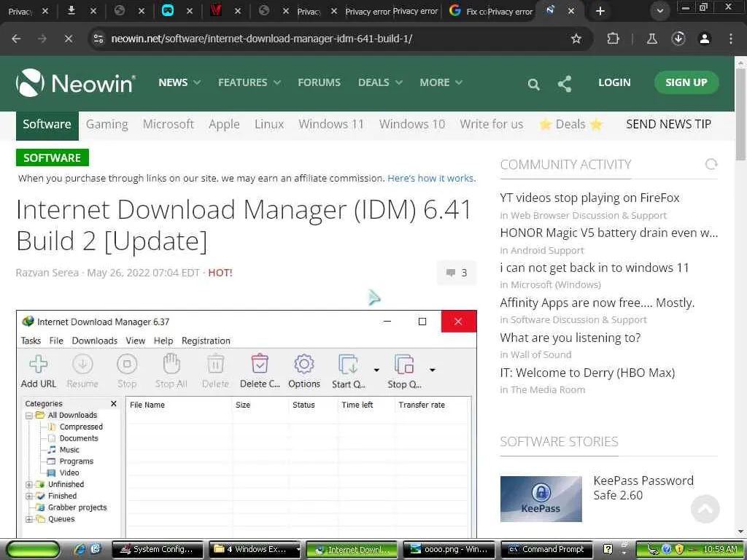The height and width of the screenshot is (560, 747).
Task: Launch Internet Explorer from quick launch
Action: 80,549
